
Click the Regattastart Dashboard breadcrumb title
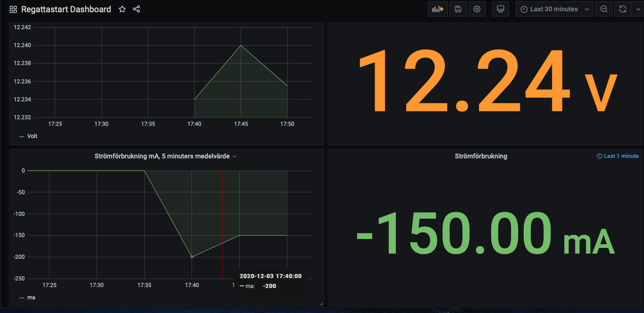click(x=67, y=9)
